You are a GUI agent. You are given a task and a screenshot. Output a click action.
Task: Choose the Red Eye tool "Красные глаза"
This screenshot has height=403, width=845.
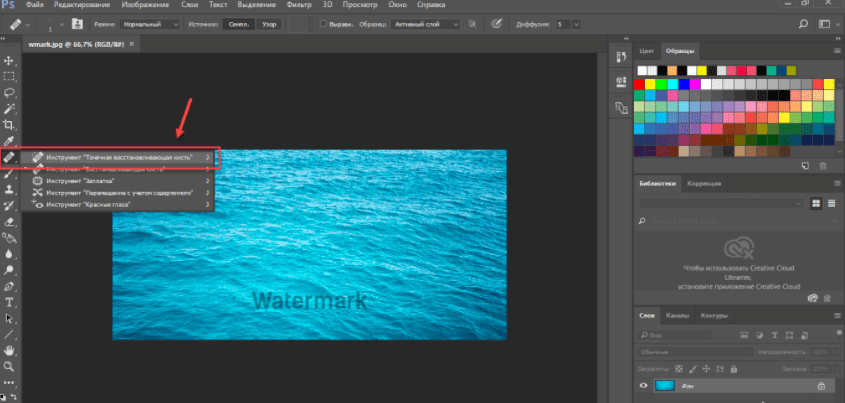88,204
